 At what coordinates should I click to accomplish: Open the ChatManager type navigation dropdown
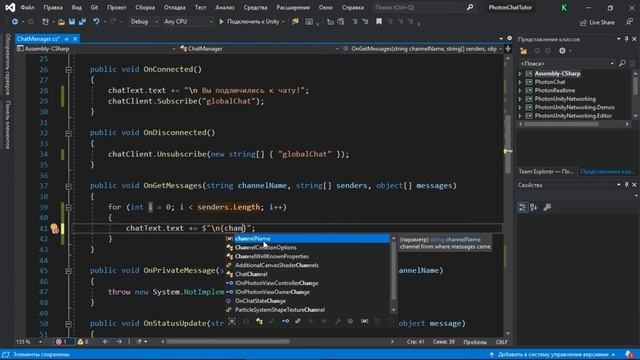click(x=260, y=49)
